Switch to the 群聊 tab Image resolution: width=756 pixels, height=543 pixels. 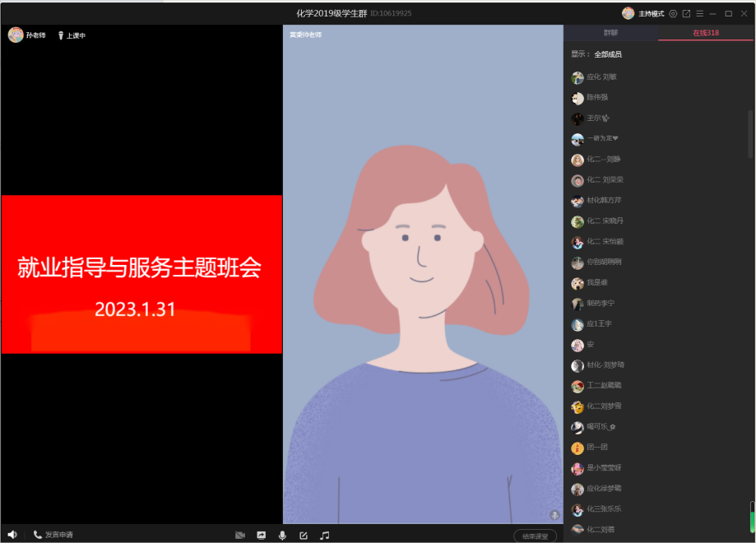coord(610,33)
